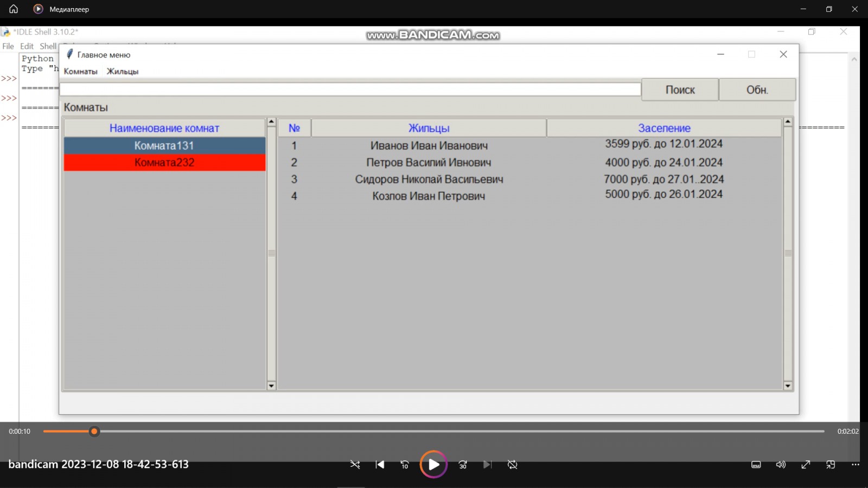Select Комната131 in rooms list
Image resolution: width=868 pixels, height=488 pixels.
(x=164, y=145)
